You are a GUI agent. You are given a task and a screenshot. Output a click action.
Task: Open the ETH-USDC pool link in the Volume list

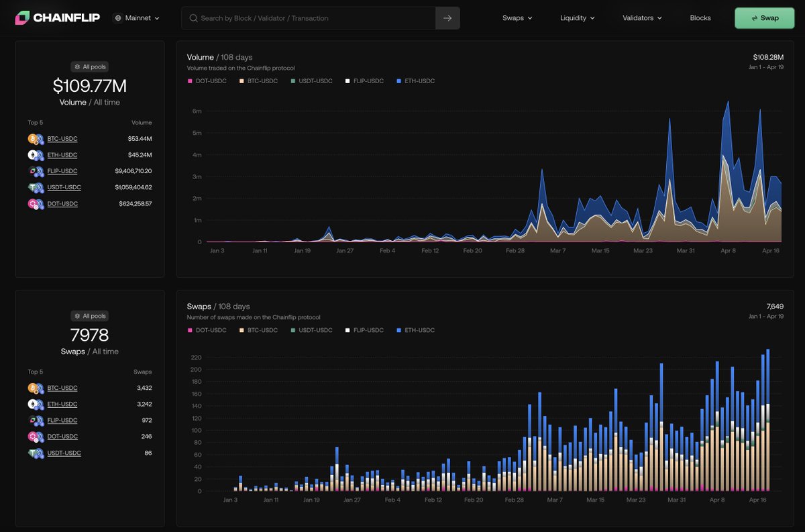[x=62, y=155]
